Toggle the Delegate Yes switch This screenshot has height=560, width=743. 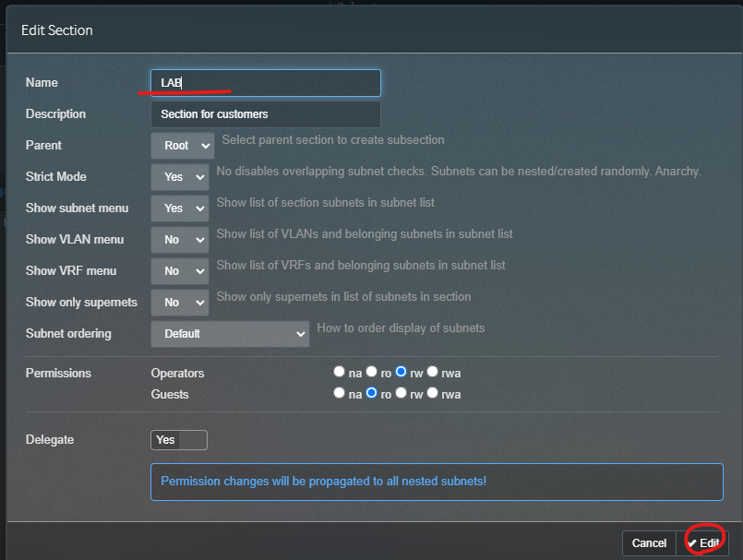coord(179,440)
